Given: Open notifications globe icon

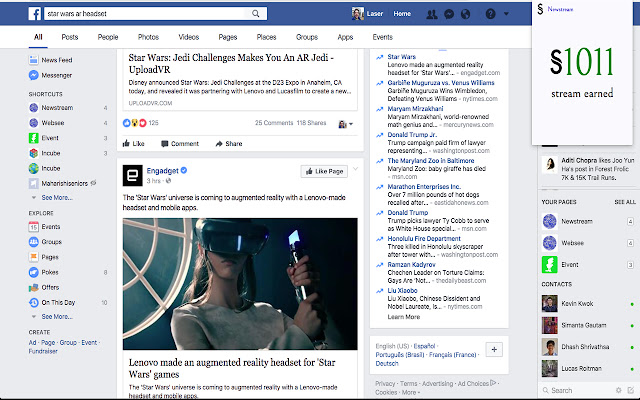Looking at the screenshot, I should pyautogui.click(x=465, y=14).
